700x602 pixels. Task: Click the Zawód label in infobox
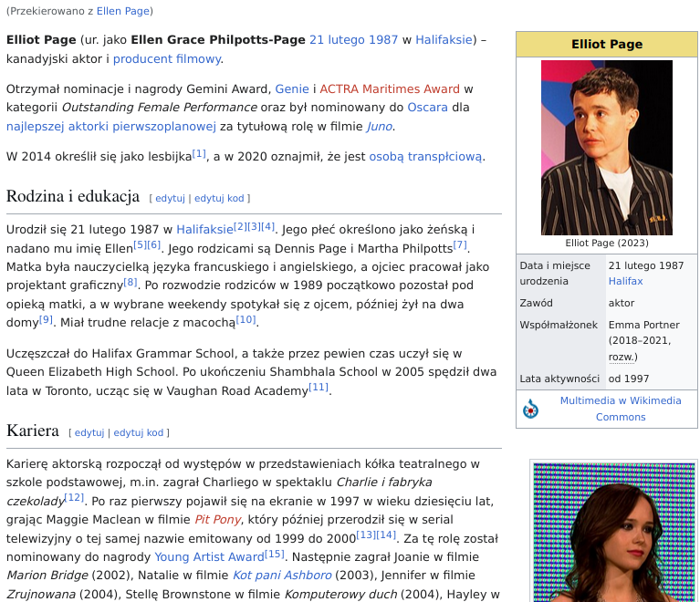(536, 303)
